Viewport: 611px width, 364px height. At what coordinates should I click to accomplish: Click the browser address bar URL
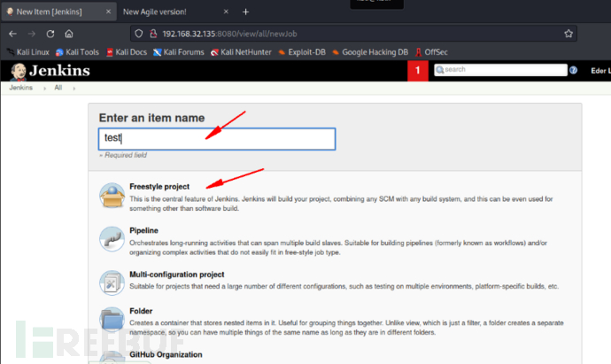229,34
